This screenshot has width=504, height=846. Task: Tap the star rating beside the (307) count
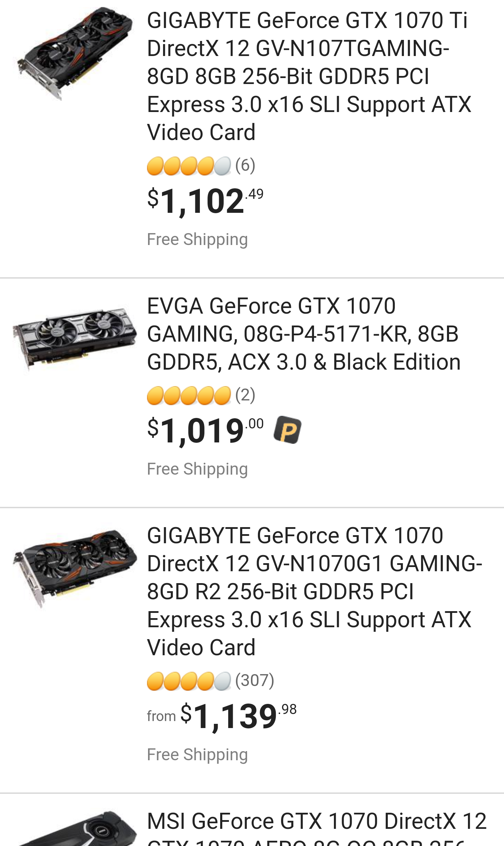pos(189,681)
